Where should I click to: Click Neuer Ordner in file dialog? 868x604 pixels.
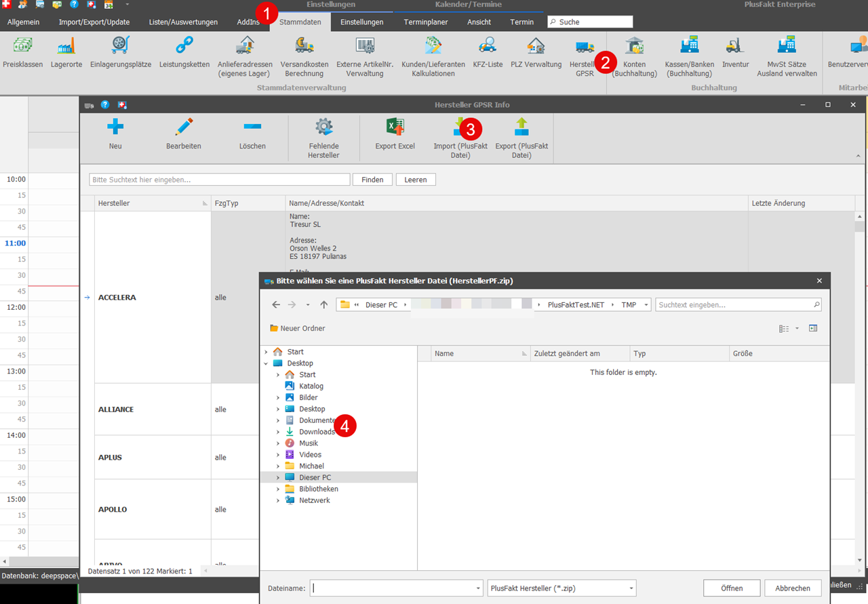click(x=297, y=328)
